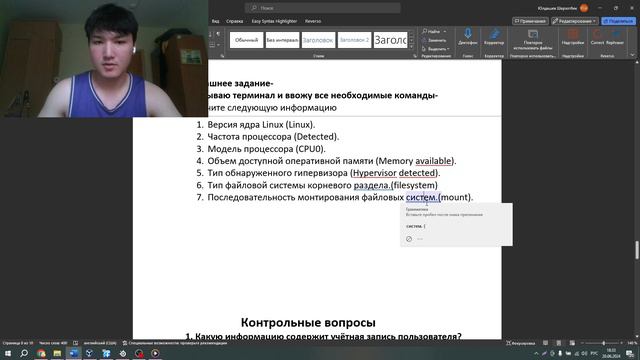Open File Explorer from the taskbar
The width and height of the screenshot is (640, 360).
point(57,353)
